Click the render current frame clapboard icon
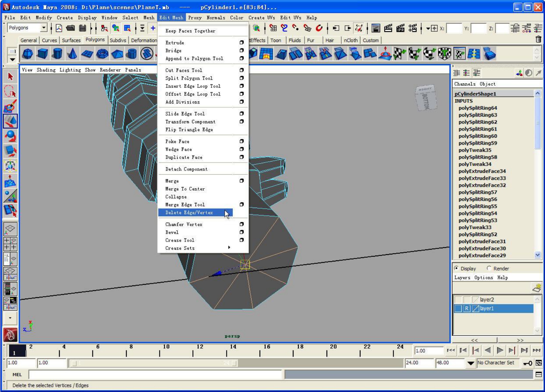Image resolution: width=545 pixels, height=392 pixels. tap(388, 28)
